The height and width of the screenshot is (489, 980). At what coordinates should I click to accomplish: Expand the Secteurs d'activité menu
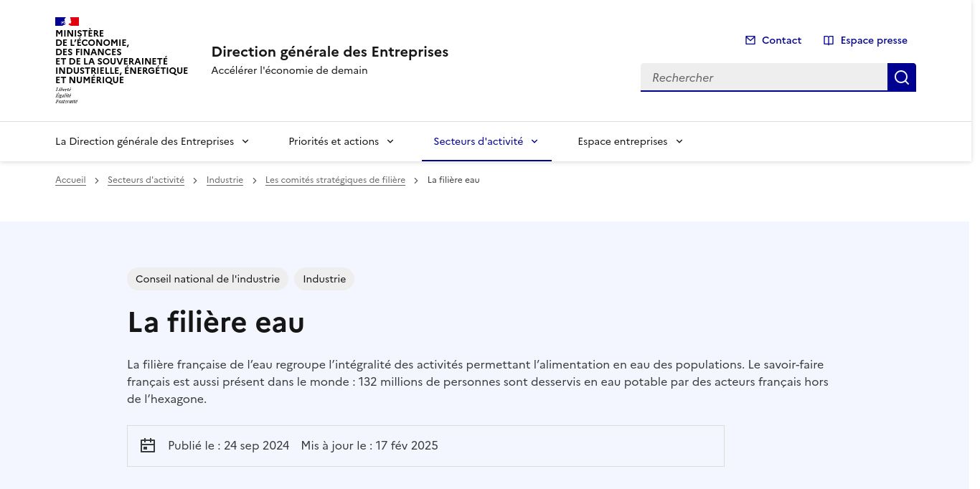click(534, 141)
